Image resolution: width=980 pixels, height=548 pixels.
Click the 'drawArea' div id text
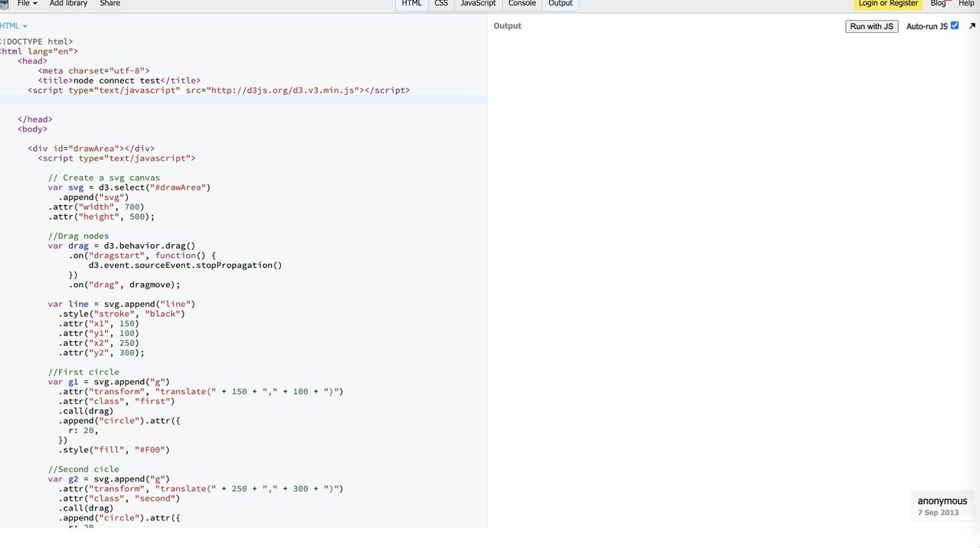pyautogui.click(x=93, y=148)
